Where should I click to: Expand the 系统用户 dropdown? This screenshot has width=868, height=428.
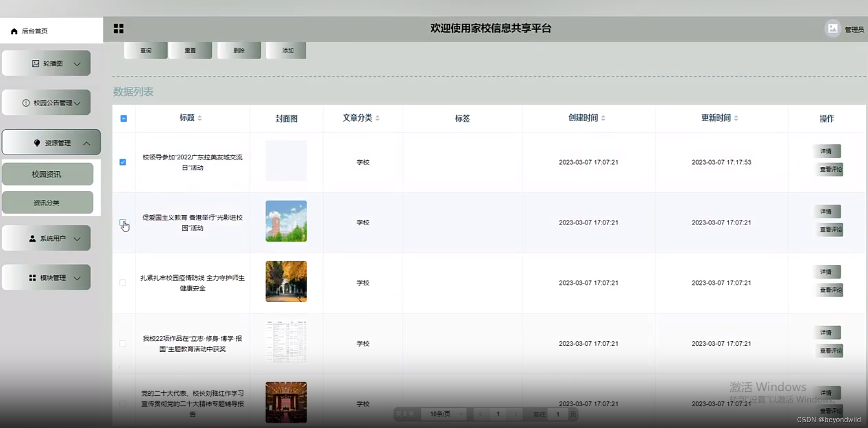click(77, 238)
